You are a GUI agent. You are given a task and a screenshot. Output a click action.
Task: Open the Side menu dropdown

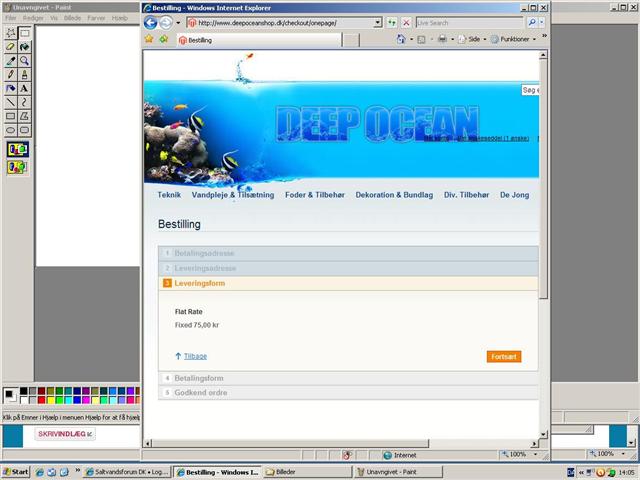(x=475, y=39)
